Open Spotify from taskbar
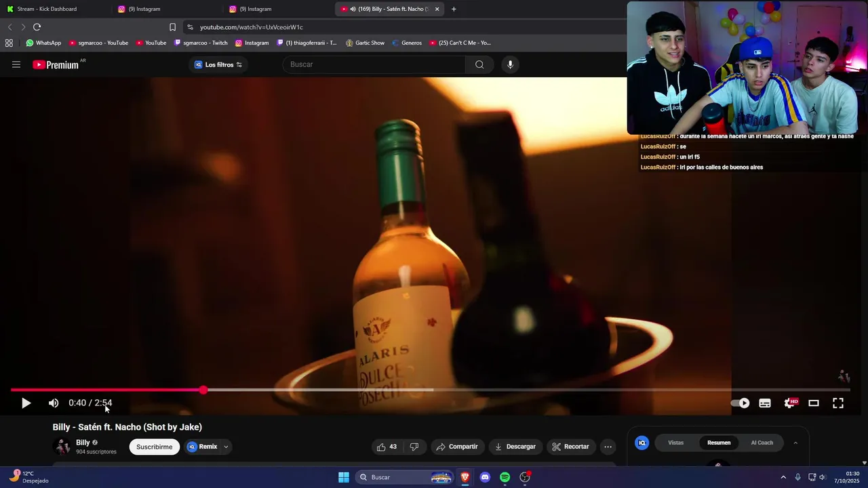 click(x=505, y=477)
